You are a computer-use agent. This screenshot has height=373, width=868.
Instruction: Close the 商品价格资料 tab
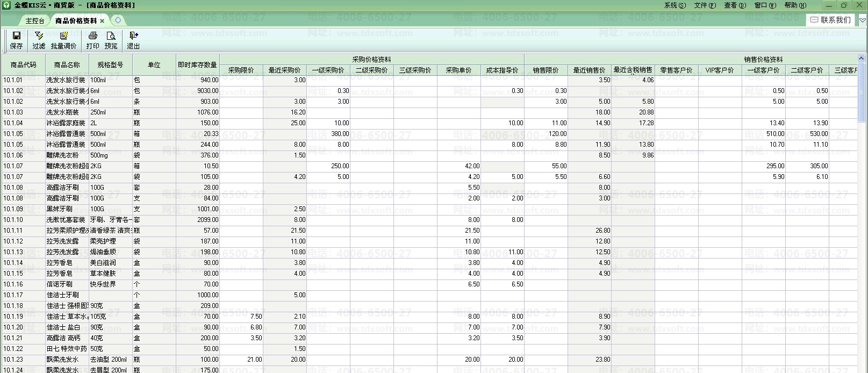[102, 21]
